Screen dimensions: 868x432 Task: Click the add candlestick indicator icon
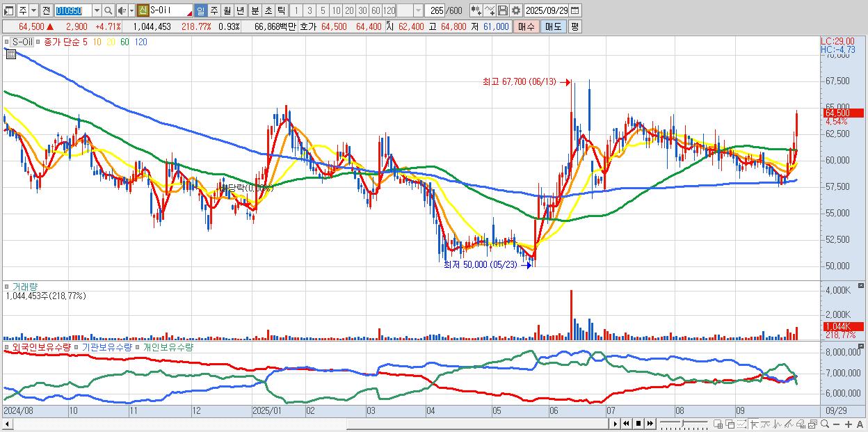476,10
